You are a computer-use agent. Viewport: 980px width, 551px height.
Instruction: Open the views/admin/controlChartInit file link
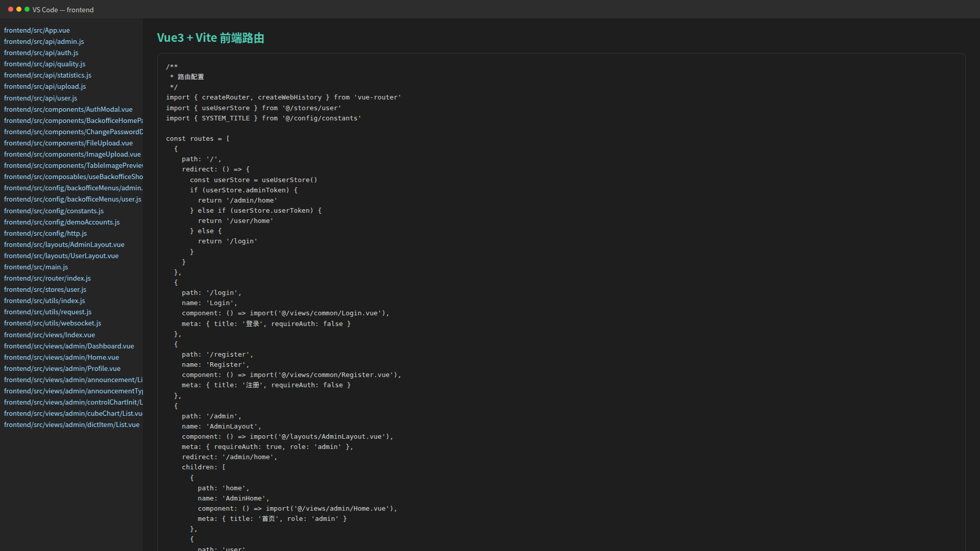tap(73, 402)
